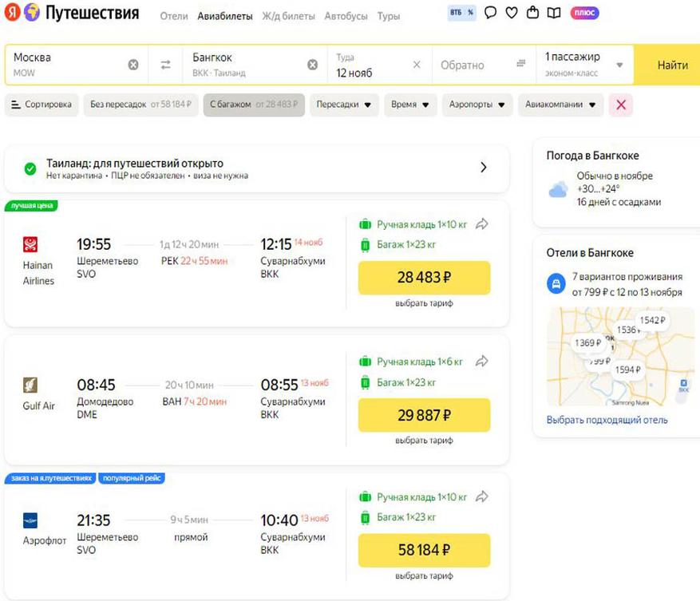Share the Gulf Air flight
Viewport: 700px width, 601px height.
tap(481, 361)
